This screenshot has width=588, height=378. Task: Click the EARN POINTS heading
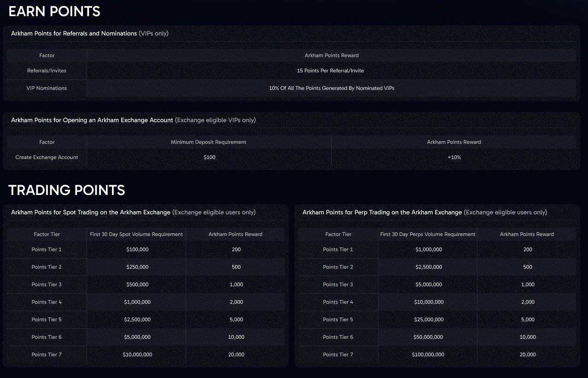54,12
